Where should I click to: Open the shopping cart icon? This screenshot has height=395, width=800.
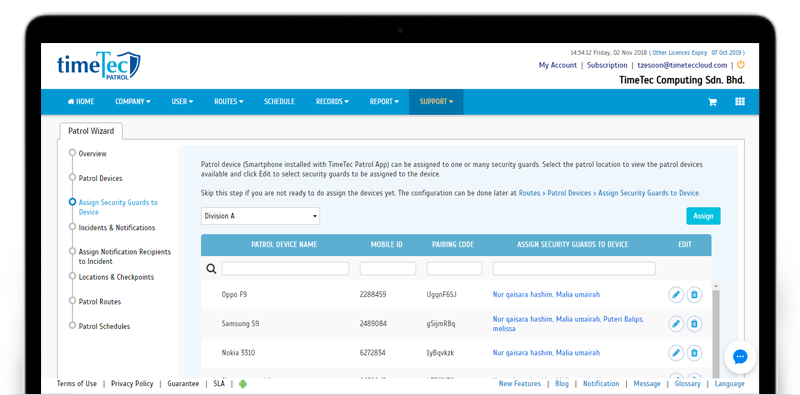712,102
